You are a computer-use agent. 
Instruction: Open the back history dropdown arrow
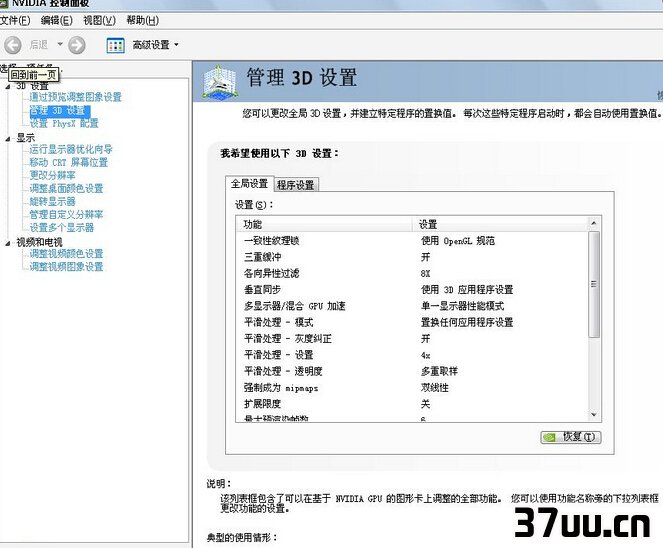60,44
